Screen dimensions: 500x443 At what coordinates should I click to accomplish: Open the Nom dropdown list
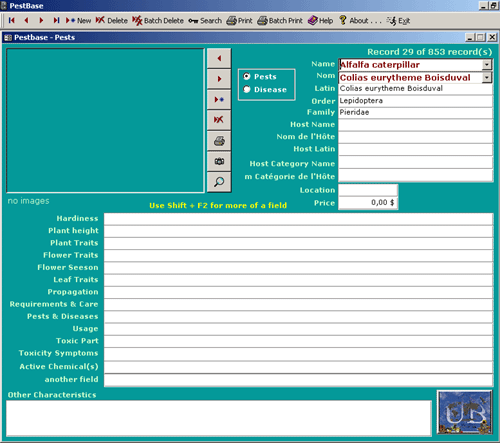(487, 78)
